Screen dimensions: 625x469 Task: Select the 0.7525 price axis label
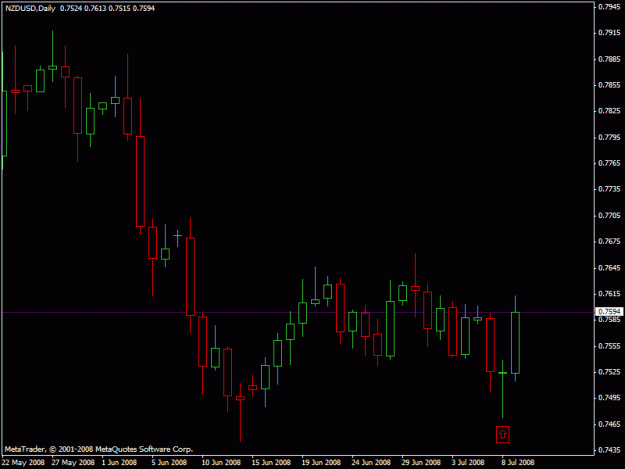[609, 372]
